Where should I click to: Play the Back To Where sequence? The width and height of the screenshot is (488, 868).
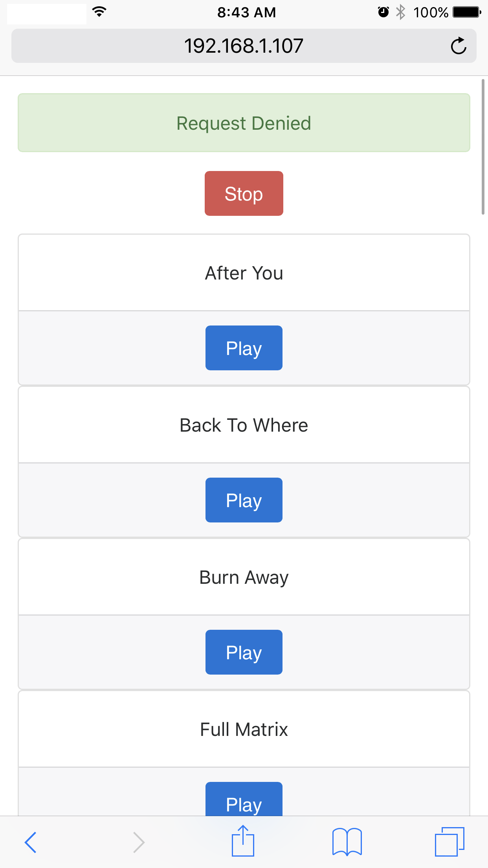click(x=244, y=500)
